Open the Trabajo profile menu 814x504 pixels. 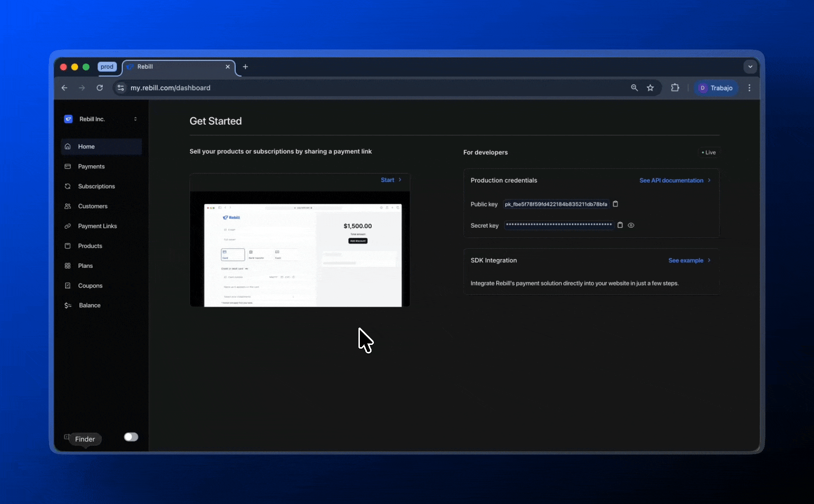[x=716, y=88]
